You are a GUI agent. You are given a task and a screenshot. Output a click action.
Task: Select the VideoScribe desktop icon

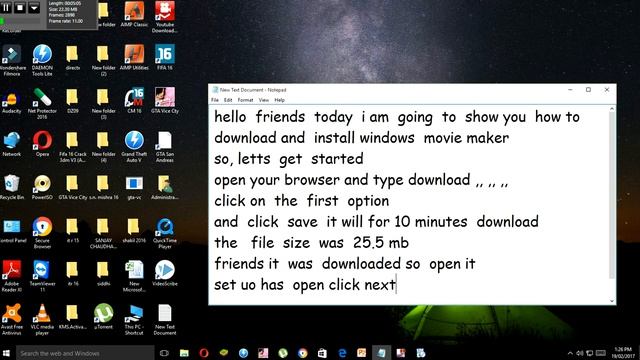(x=165, y=273)
